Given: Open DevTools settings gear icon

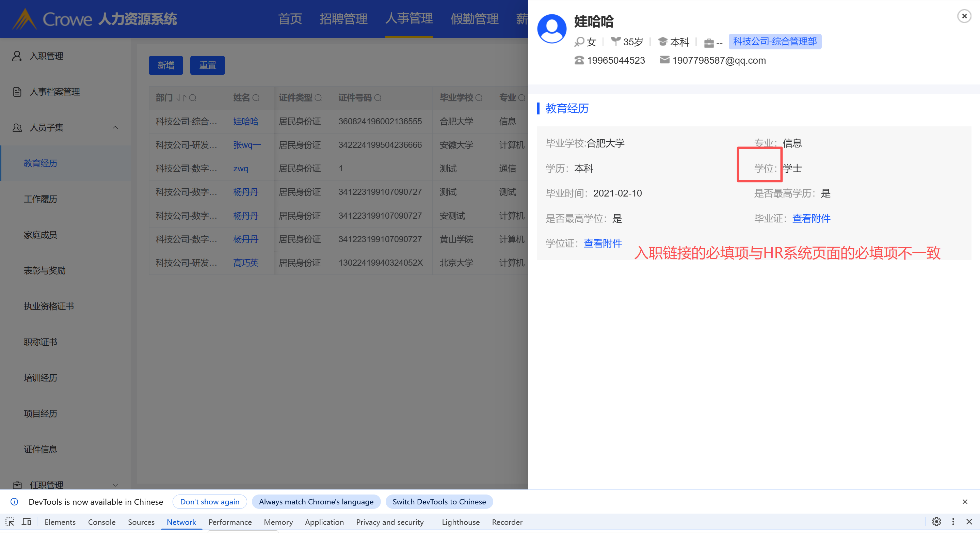Looking at the screenshot, I should point(936,521).
